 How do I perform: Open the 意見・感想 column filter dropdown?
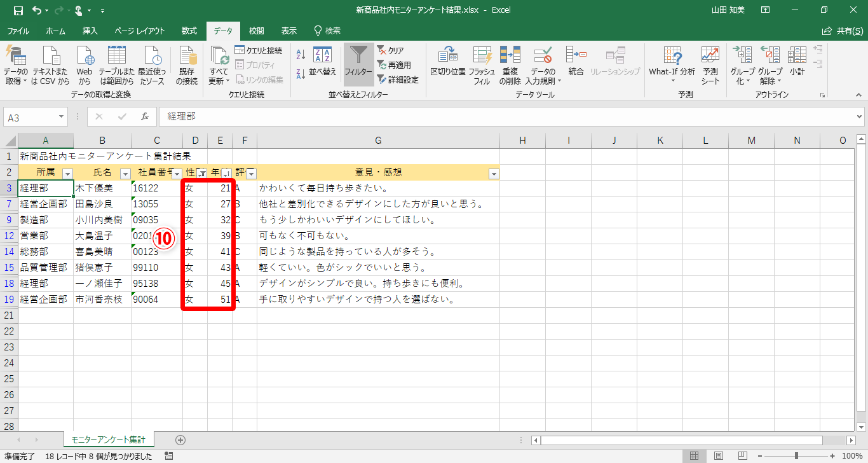click(x=494, y=174)
